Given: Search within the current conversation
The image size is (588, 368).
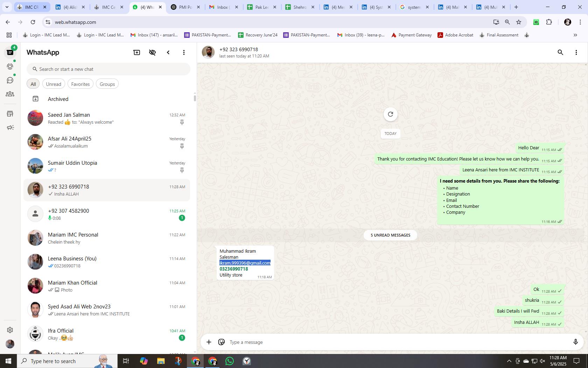Looking at the screenshot, I should point(560,52).
